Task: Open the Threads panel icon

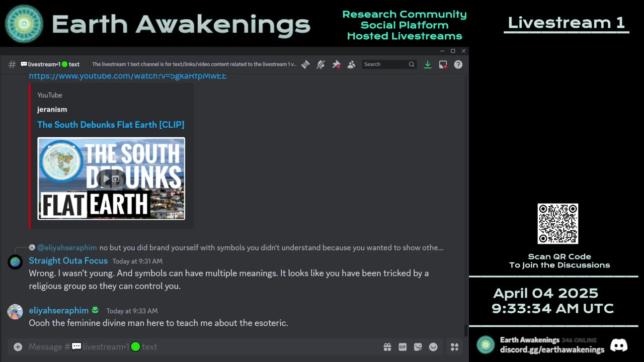Action: tap(305, 64)
